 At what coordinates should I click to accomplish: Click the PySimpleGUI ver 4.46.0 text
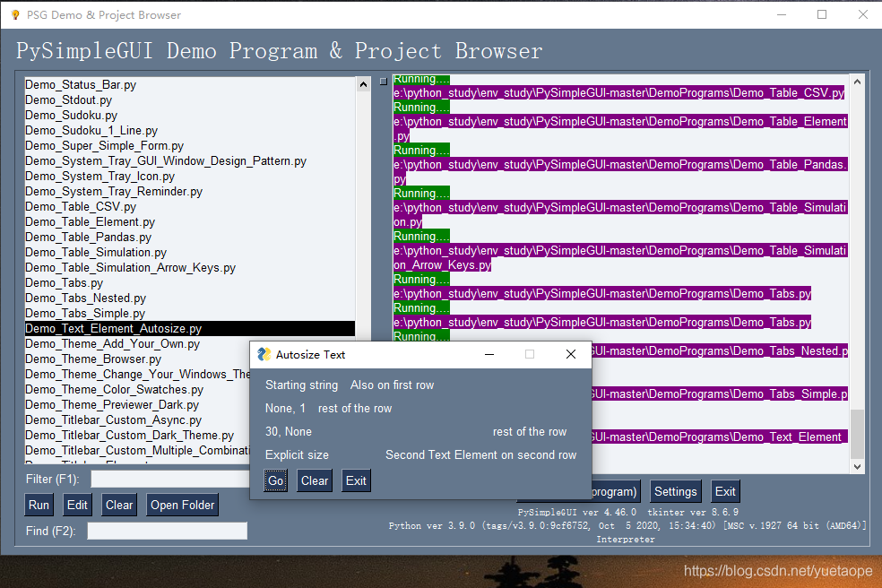pyautogui.click(x=576, y=512)
